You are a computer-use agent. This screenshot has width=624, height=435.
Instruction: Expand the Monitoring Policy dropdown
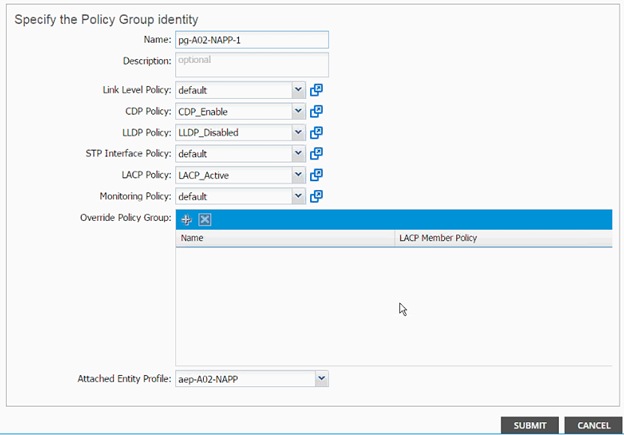coord(298,196)
